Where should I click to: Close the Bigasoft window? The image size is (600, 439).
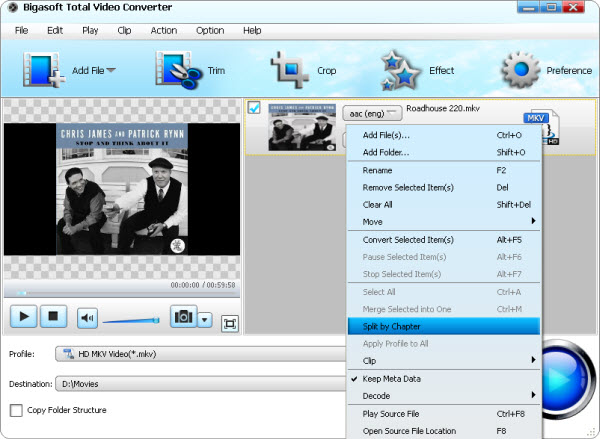point(573,8)
